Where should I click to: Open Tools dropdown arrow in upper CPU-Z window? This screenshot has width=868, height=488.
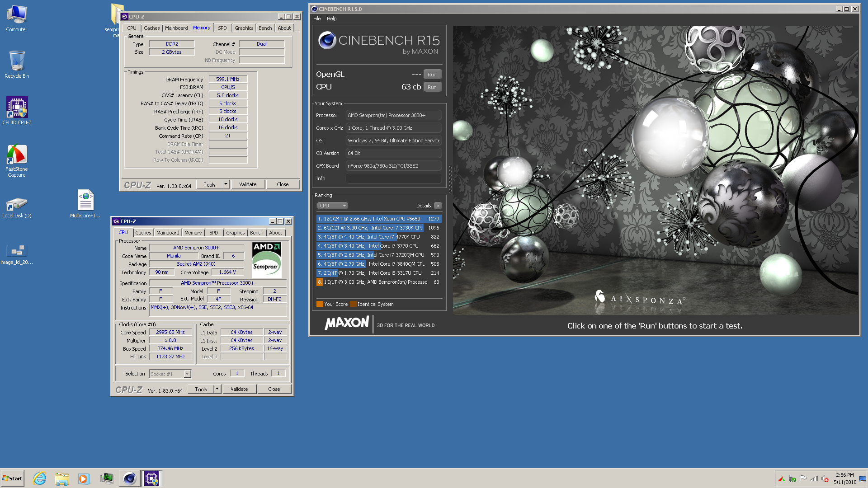(x=226, y=184)
